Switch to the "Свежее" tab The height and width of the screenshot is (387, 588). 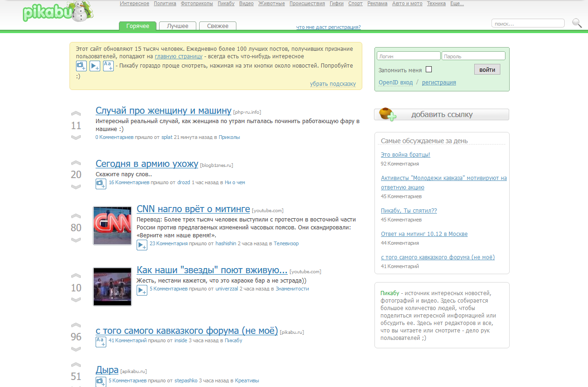pyautogui.click(x=218, y=26)
